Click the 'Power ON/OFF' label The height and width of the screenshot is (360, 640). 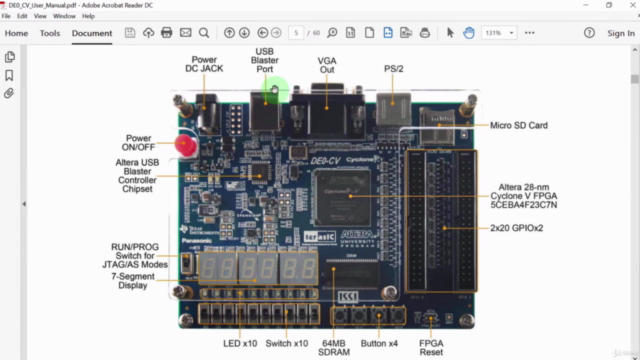click(x=138, y=142)
